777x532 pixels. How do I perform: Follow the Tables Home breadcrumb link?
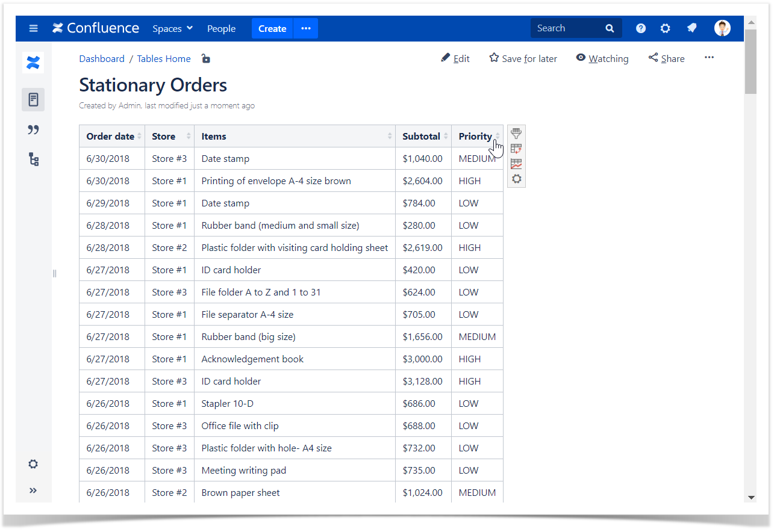click(x=164, y=58)
